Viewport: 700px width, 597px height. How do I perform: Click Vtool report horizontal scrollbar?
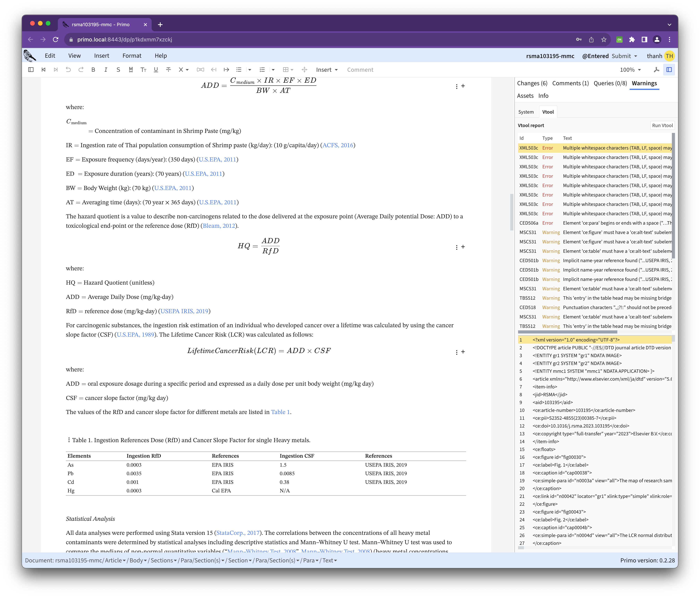(568, 332)
